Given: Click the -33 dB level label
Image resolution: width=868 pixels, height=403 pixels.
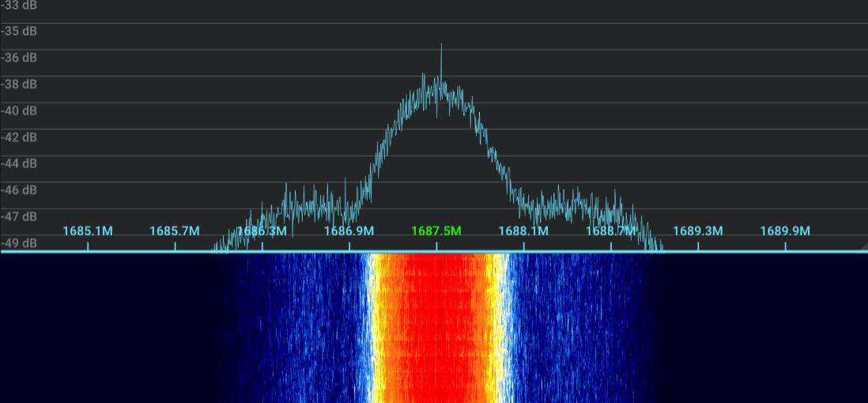Looking at the screenshot, I should point(19,5).
